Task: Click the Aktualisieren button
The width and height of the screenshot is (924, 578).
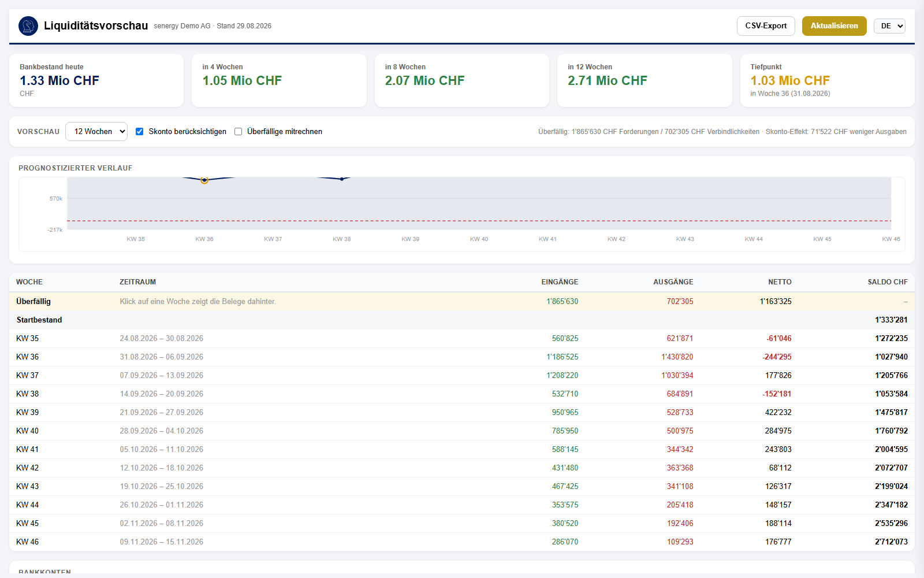Action: [x=834, y=26]
